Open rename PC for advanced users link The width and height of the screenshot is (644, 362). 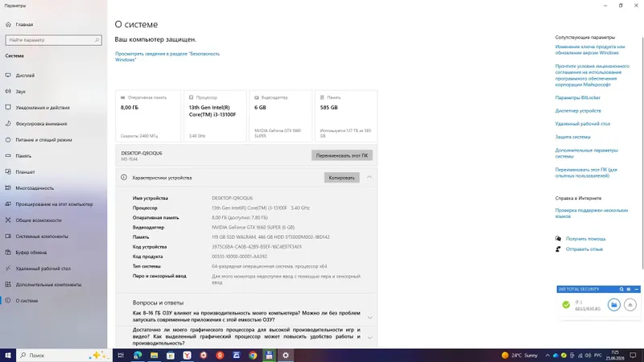(x=586, y=173)
